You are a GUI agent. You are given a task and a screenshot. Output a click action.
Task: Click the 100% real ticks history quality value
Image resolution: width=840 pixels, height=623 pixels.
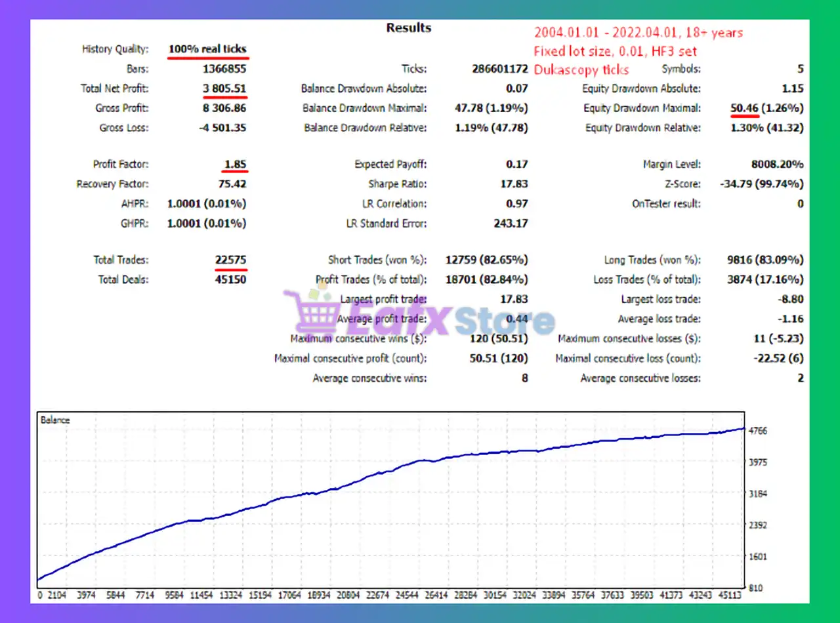point(207,49)
